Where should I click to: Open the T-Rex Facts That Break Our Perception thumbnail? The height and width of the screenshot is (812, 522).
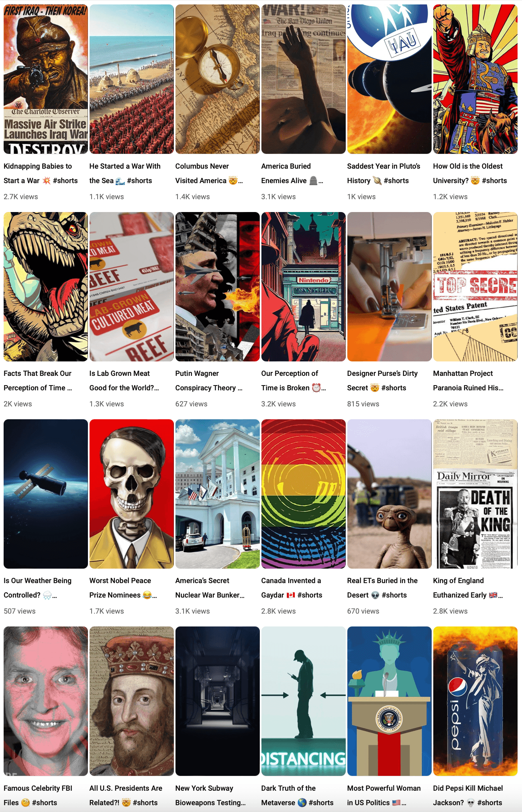tap(46, 287)
